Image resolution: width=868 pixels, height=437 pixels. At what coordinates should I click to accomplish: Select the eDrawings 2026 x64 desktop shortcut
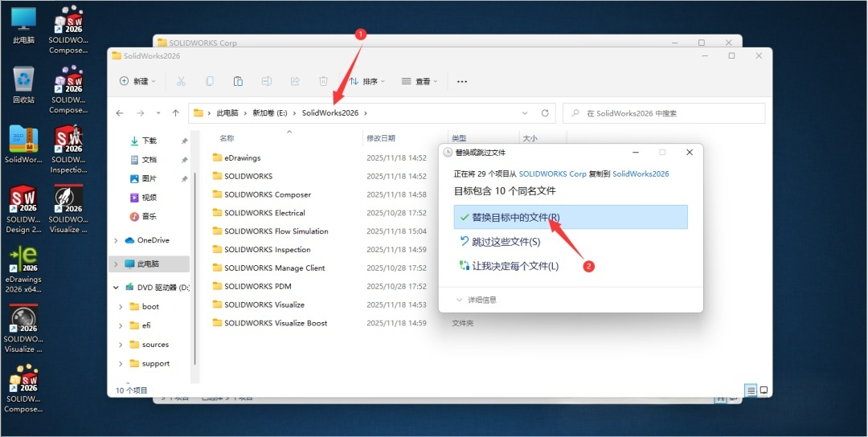23,269
